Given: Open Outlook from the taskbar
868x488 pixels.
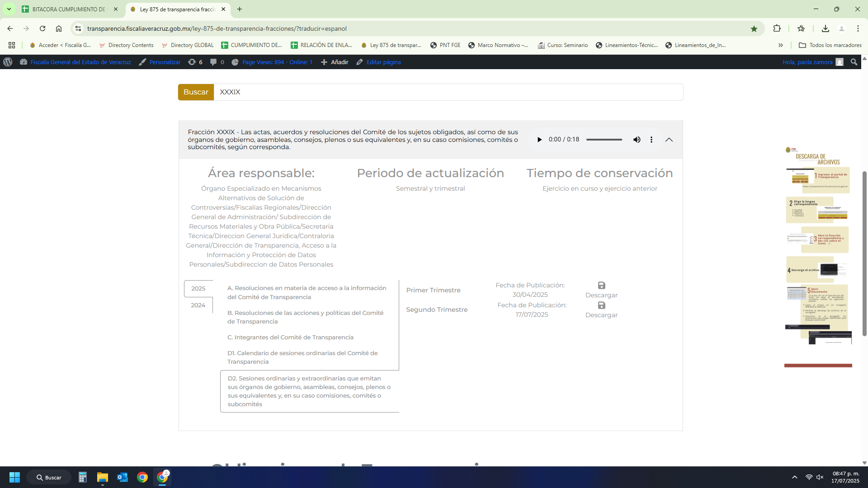Looking at the screenshot, I should coord(122,478).
